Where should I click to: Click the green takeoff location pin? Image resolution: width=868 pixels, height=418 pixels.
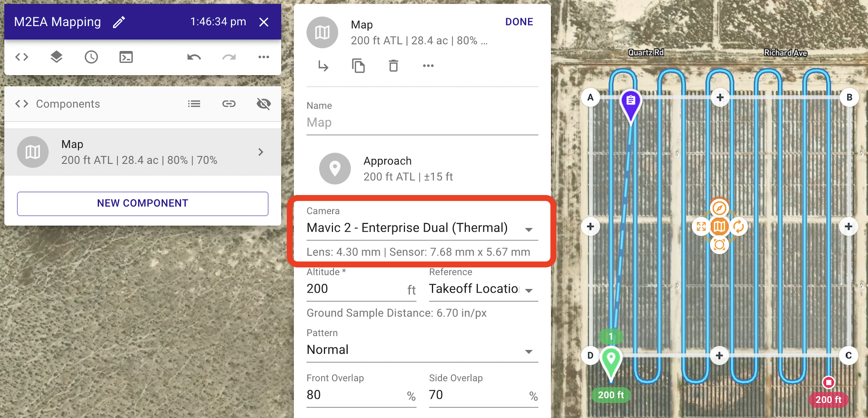(x=611, y=362)
